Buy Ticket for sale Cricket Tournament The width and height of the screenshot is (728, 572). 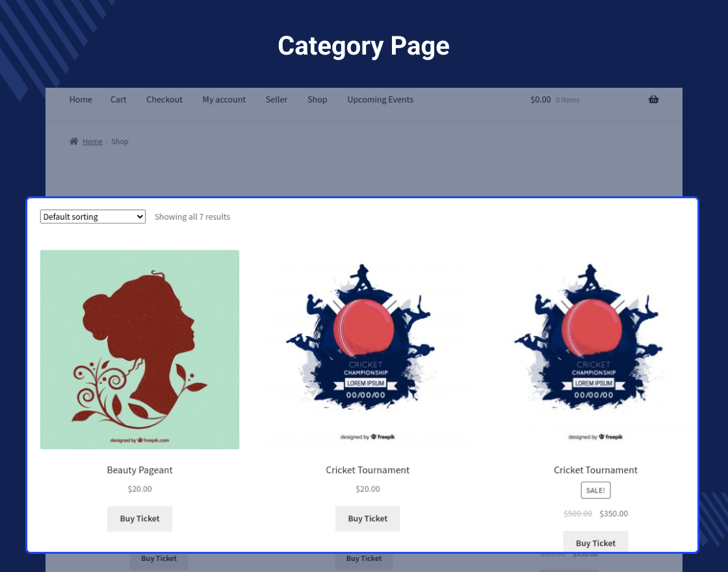595,542
